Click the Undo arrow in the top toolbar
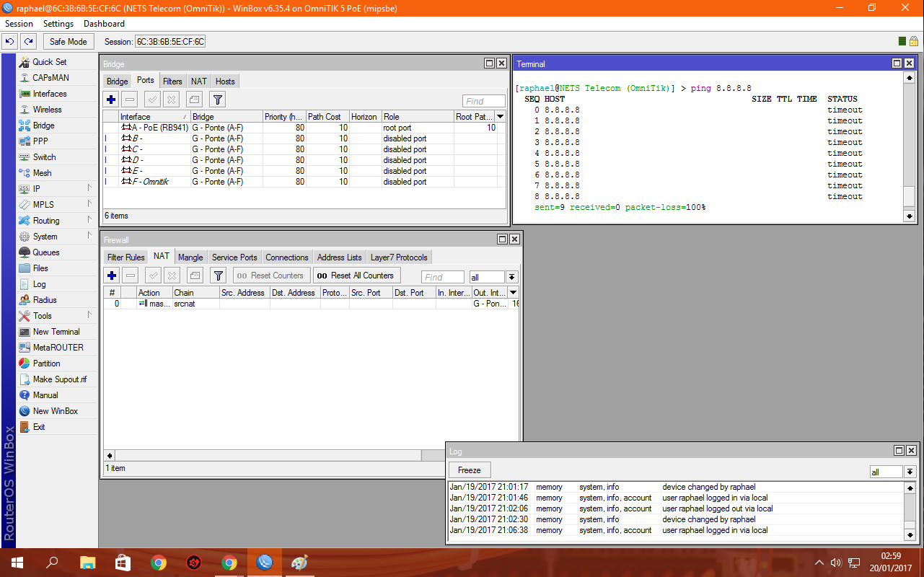The image size is (924, 577). pyautogui.click(x=10, y=42)
